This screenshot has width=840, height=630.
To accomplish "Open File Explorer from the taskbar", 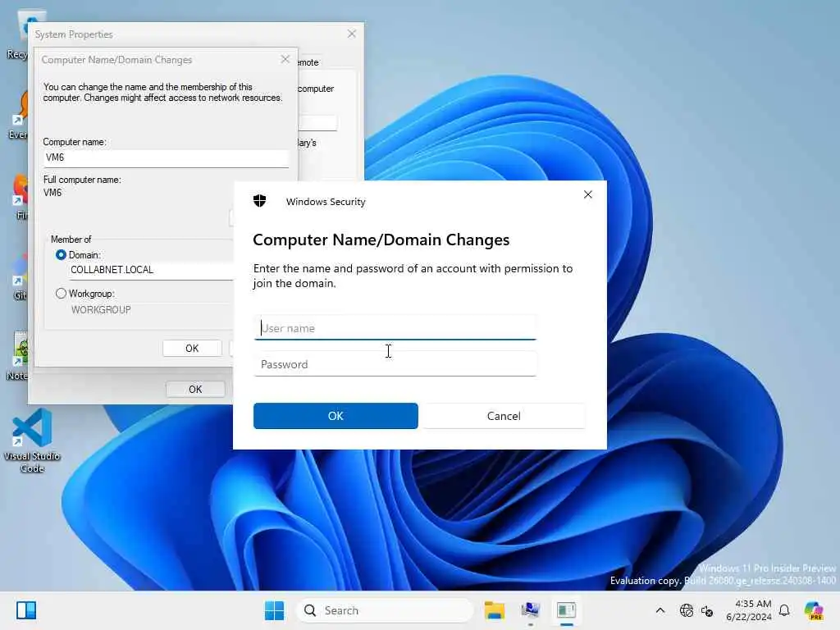I will point(495,610).
